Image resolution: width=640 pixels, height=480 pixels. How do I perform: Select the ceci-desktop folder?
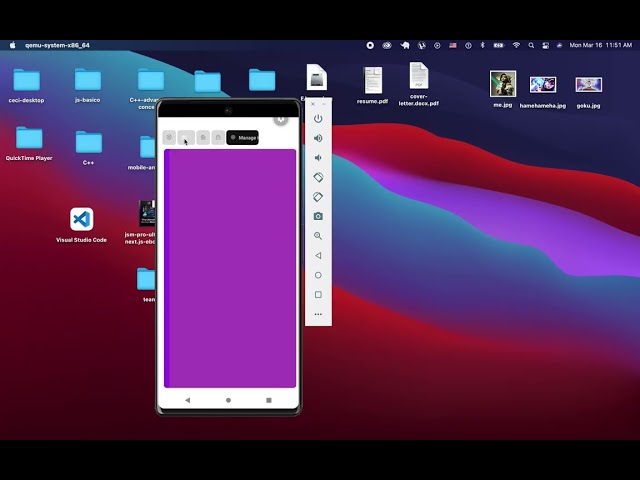point(27,85)
